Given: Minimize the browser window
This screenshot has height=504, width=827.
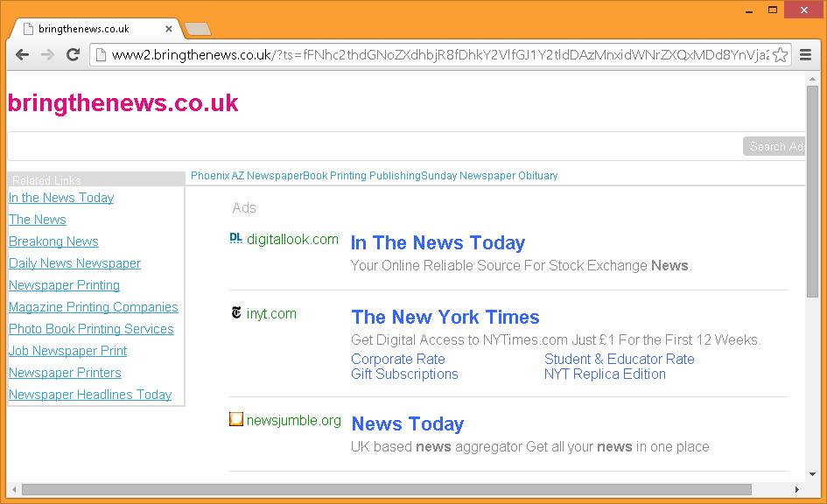Looking at the screenshot, I should pos(749,10).
